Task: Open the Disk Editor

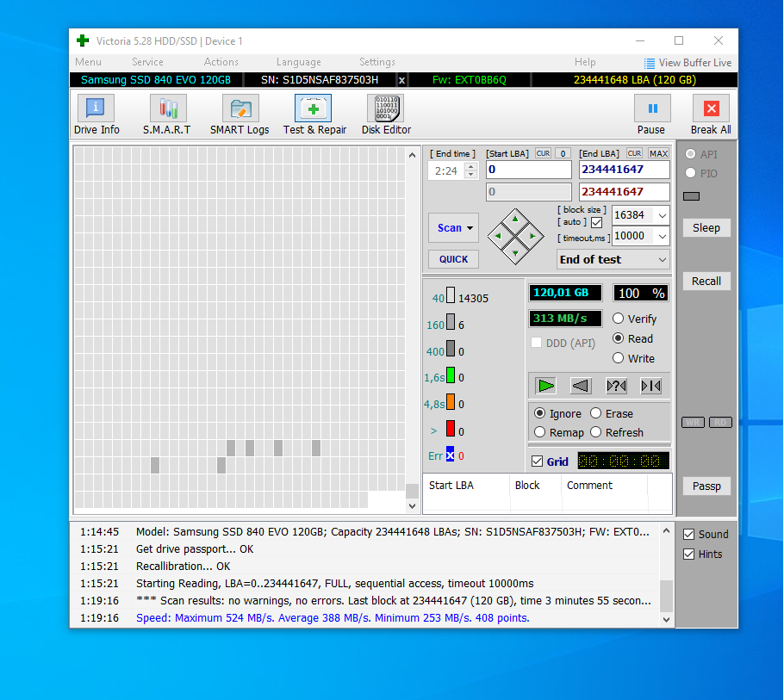Action: [385, 108]
